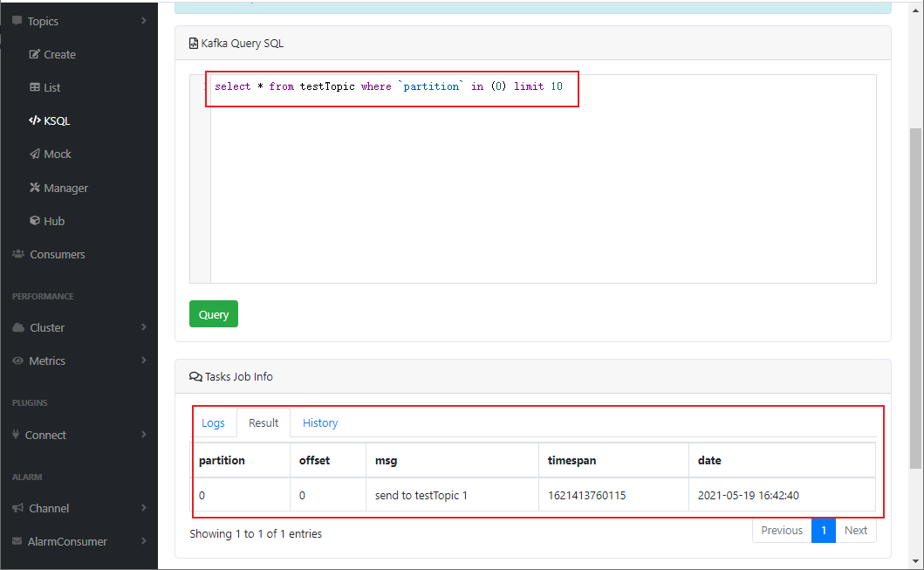Switch to the History tab
Viewport: 924px width, 570px height.
pyautogui.click(x=320, y=422)
